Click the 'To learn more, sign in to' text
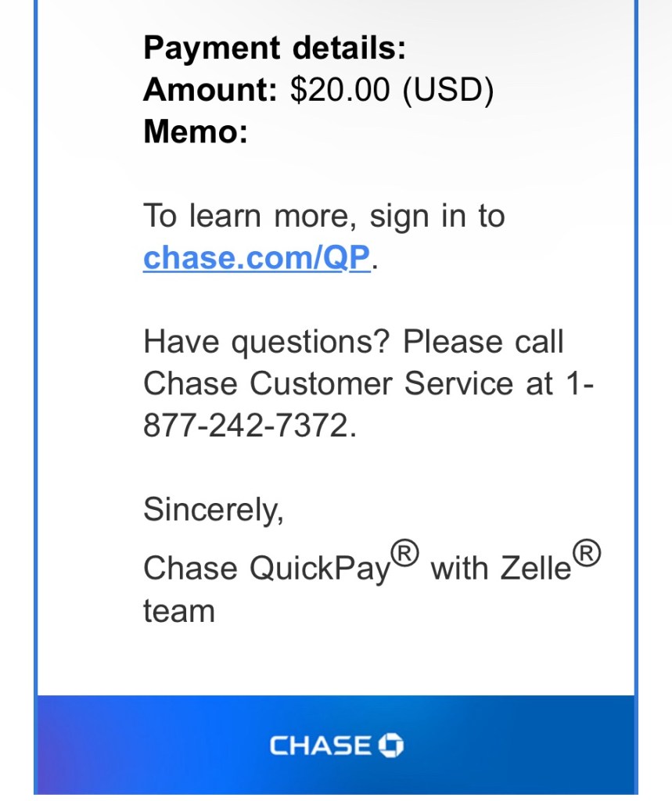 (324, 216)
